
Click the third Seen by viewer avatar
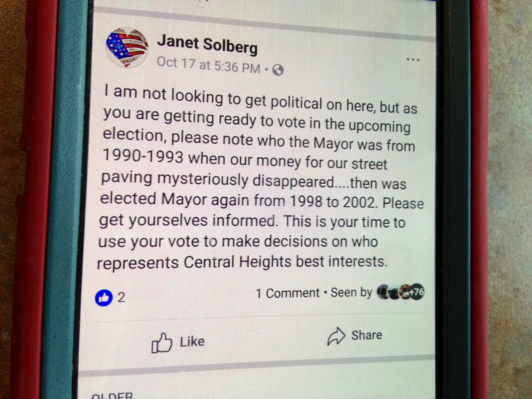click(405, 292)
